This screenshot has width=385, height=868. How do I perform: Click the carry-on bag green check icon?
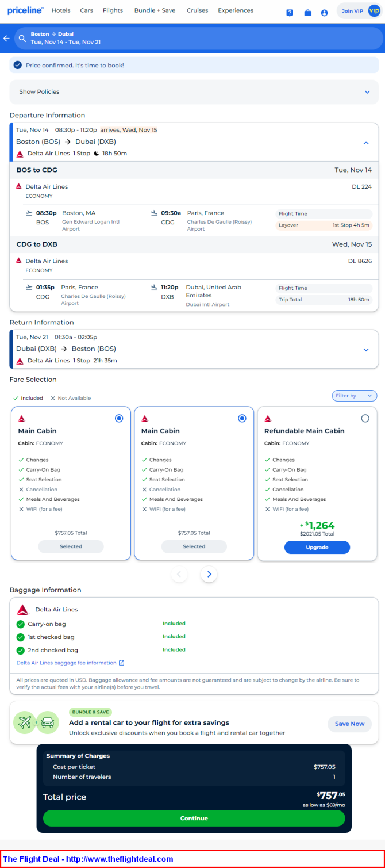pyautogui.click(x=21, y=624)
